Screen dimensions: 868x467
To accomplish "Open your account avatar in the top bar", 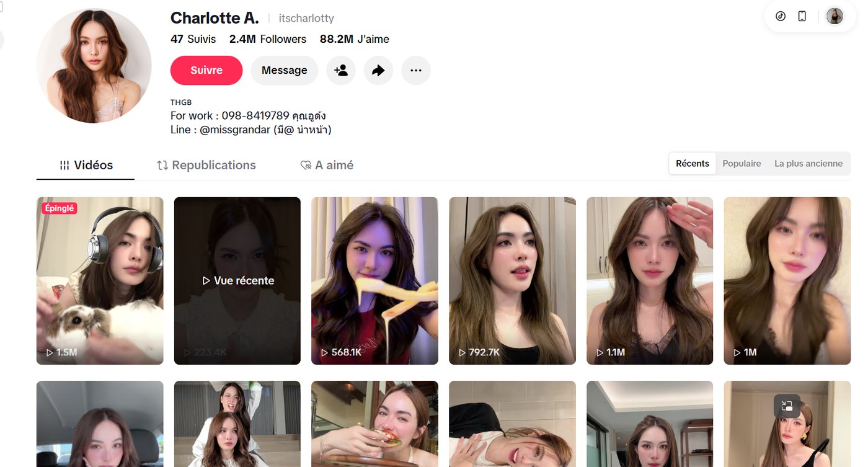I will pos(835,16).
